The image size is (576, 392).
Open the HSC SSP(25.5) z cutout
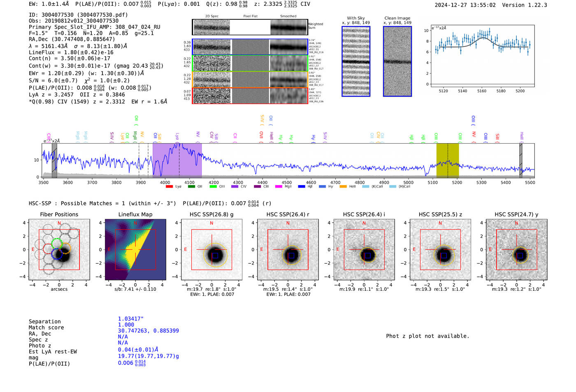440,249
